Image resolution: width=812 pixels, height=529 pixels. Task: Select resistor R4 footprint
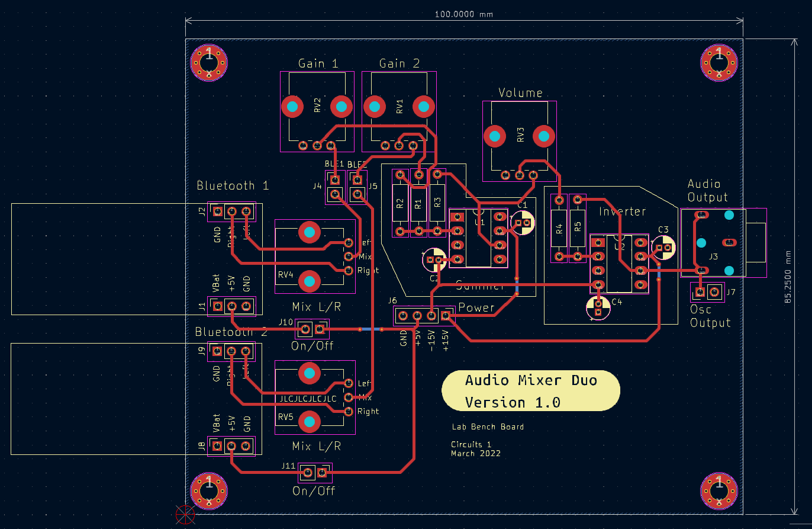559,228
